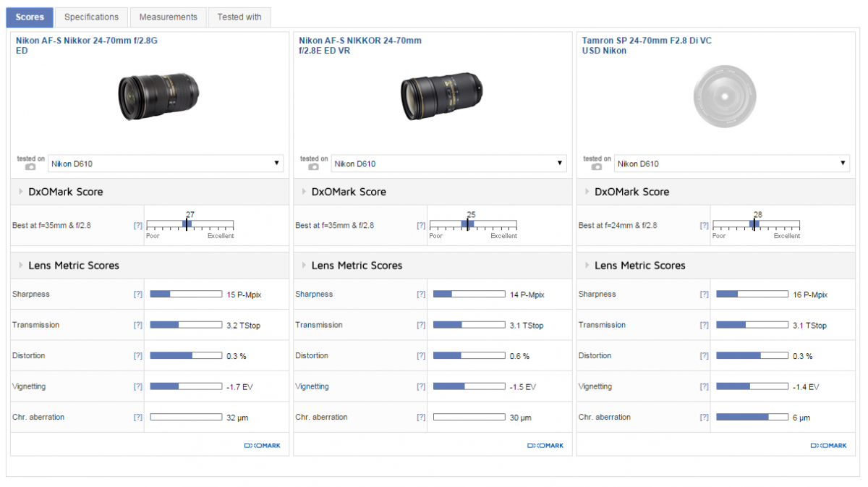Click help icon next to middle lens Distortion
The width and height of the screenshot is (868, 487).
pos(421,356)
